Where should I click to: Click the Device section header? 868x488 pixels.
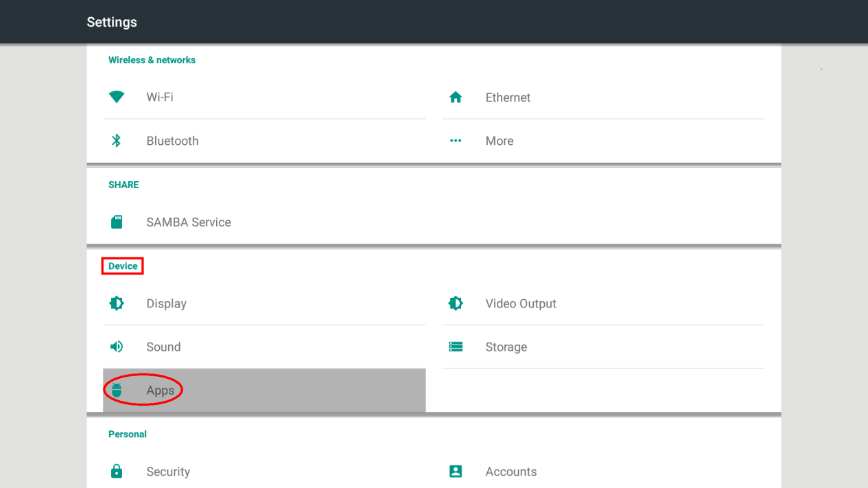[123, 266]
